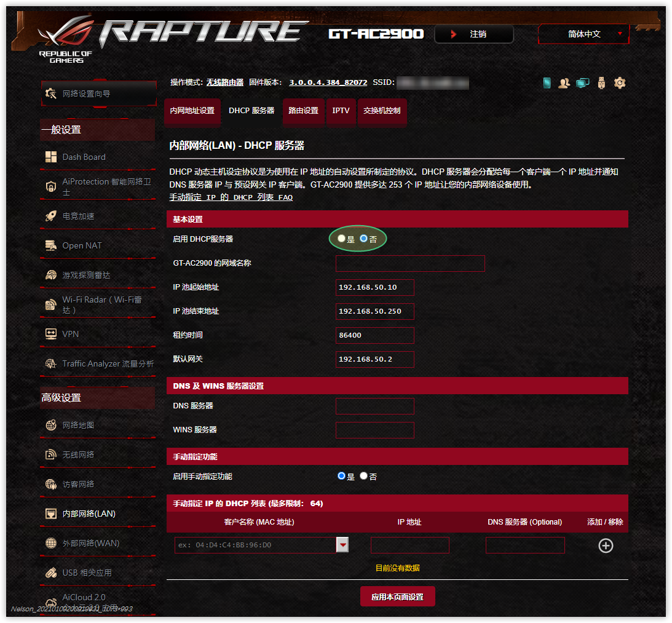Open the manual IP DHCP list FAQ link

click(231, 197)
